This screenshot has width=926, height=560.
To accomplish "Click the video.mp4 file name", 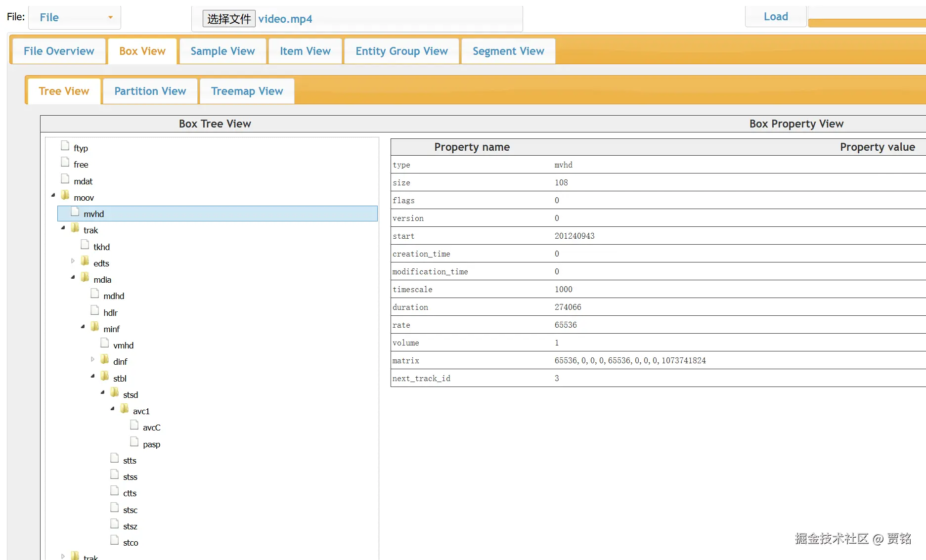I will [x=285, y=19].
